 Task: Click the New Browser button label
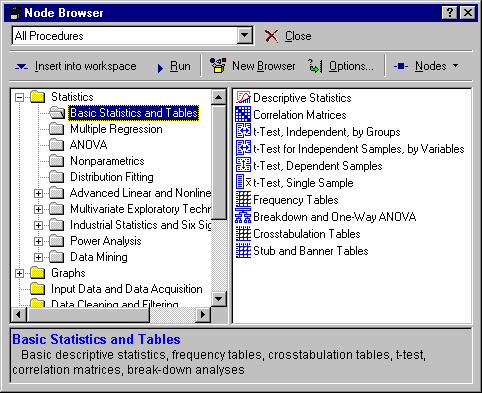264,66
